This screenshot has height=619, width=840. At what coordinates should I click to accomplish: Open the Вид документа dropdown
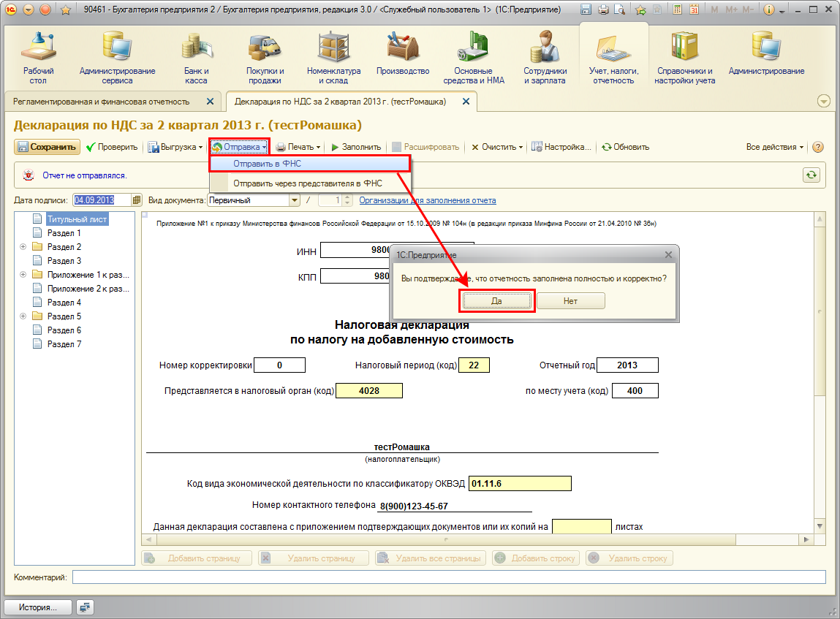click(x=294, y=200)
